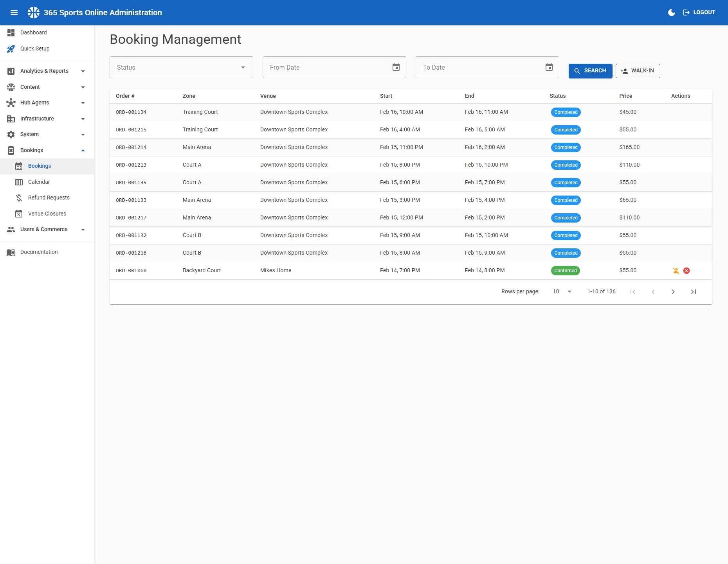
Task: Click the Users & Commerce people icon
Action: tap(11, 230)
